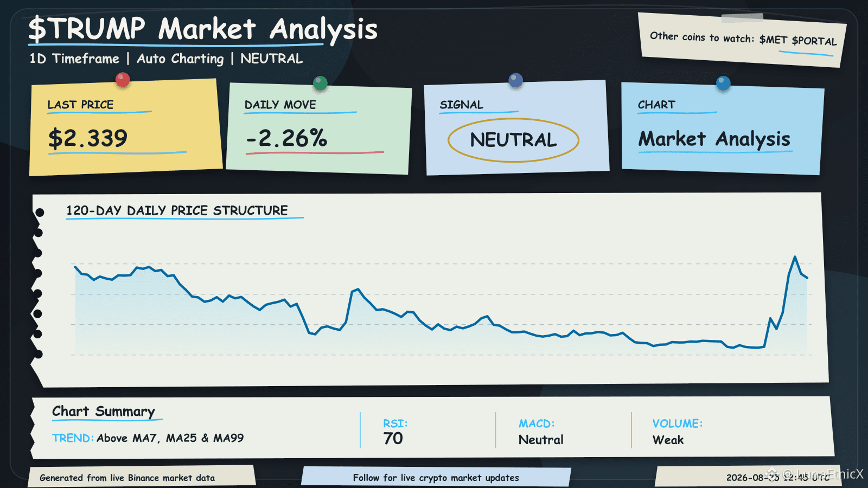Click the "RSI:" label
The height and width of the screenshot is (488, 868).
click(395, 423)
